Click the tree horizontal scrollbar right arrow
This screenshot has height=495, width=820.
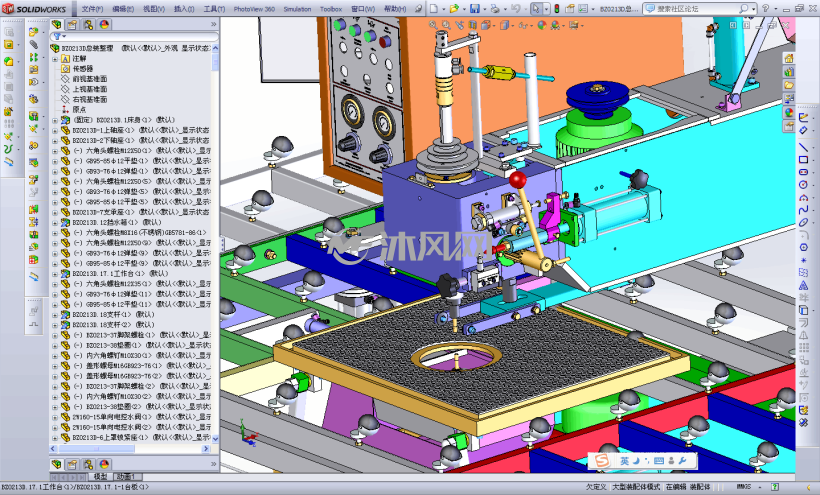coord(206,448)
